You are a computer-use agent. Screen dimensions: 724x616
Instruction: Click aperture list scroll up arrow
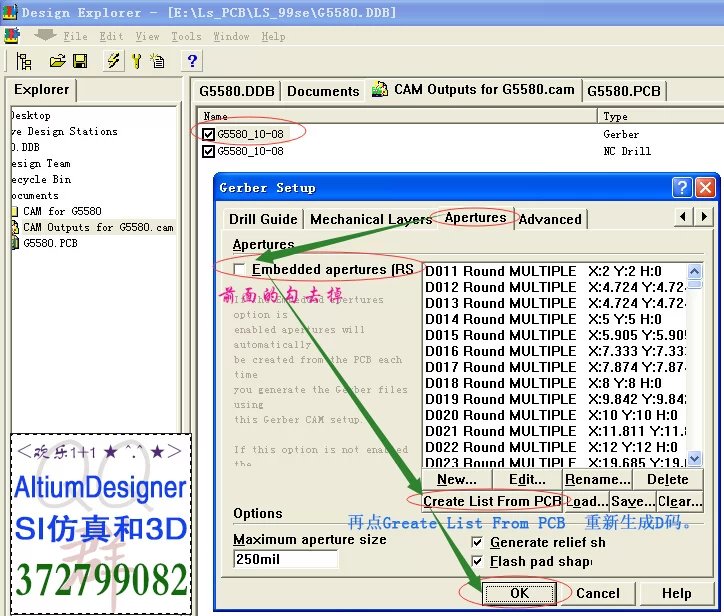tap(694, 271)
